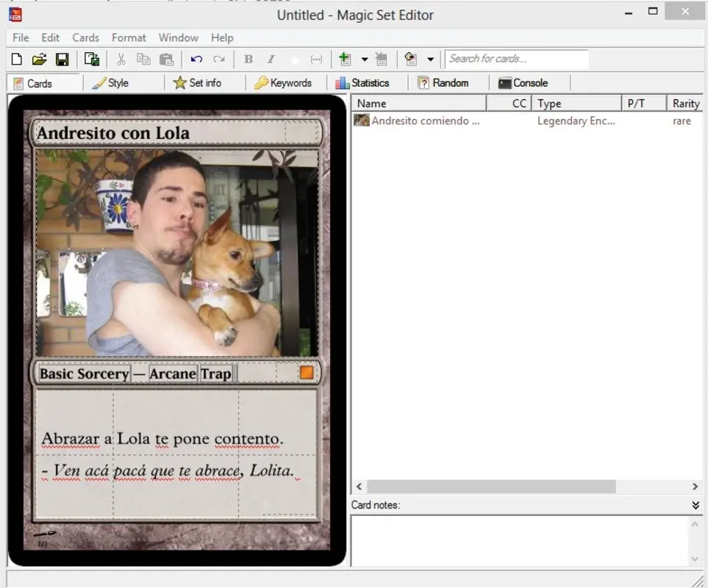Export the set images
This screenshot has width=708, height=588.
pos(91,60)
